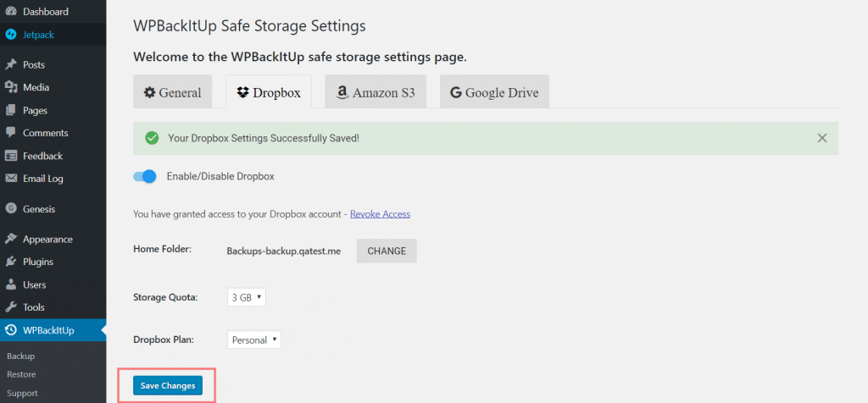Image resolution: width=868 pixels, height=403 pixels.
Task: Click the Genesis circle icon
Action: [10, 209]
